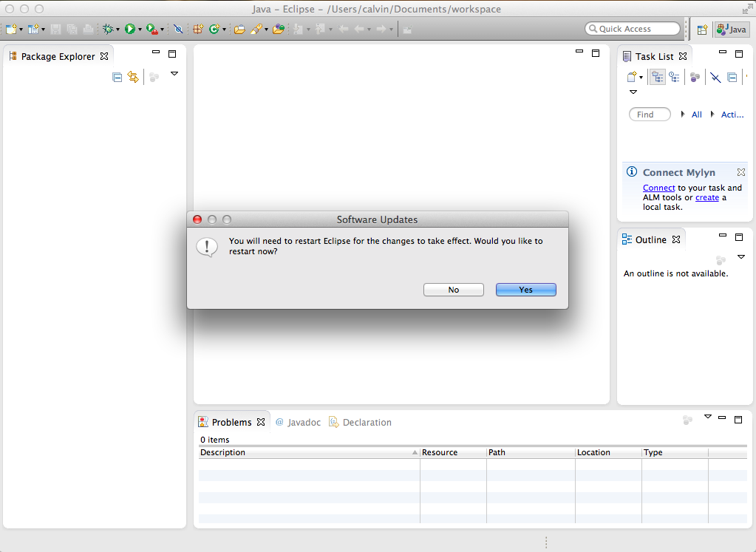Expand New Task dropdown arrow in Task List

pyautogui.click(x=641, y=78)
